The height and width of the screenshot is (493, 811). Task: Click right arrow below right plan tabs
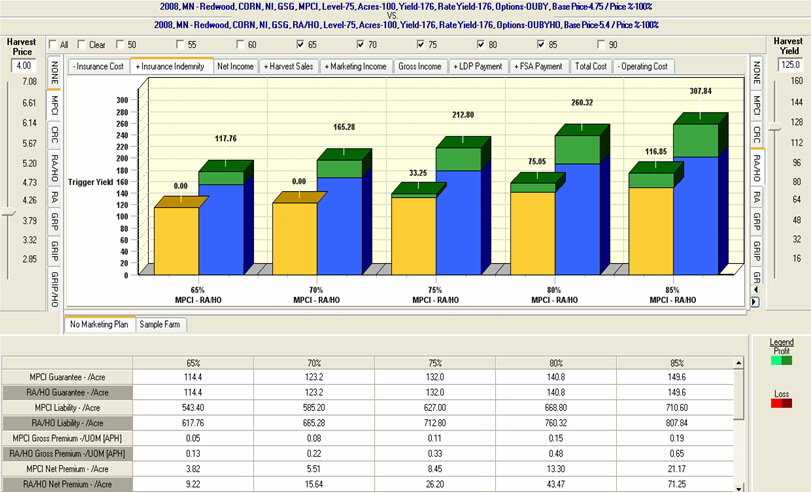[755, 302]
